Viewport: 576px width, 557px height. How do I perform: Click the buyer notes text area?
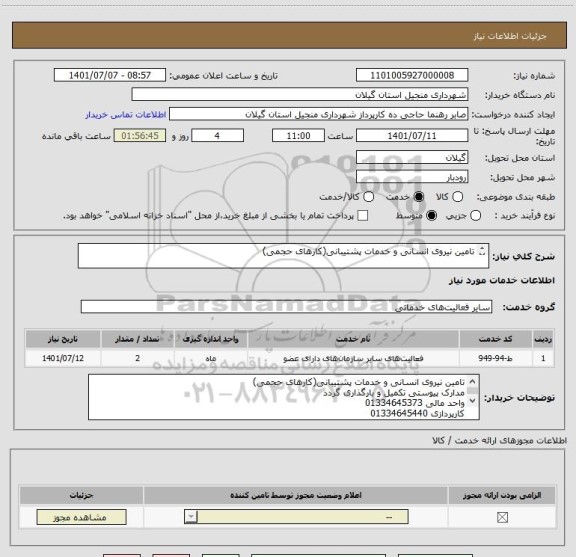(x=284, y=397)
